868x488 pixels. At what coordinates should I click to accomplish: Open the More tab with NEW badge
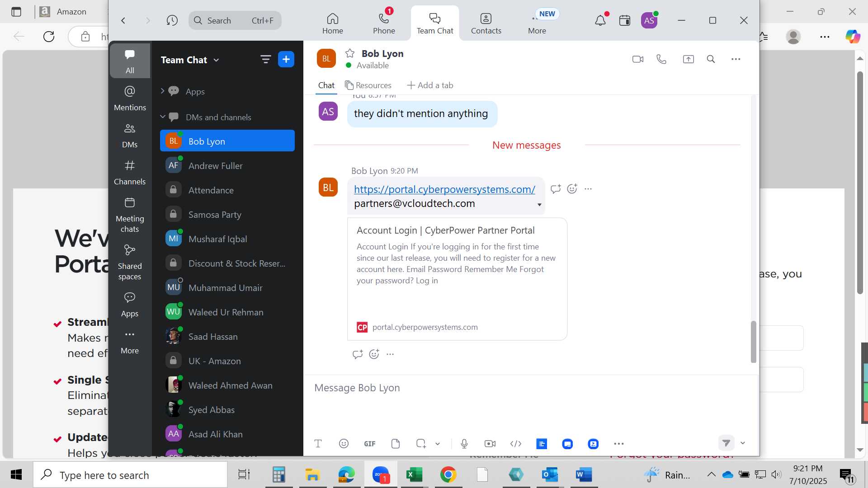tap(537, 23)
